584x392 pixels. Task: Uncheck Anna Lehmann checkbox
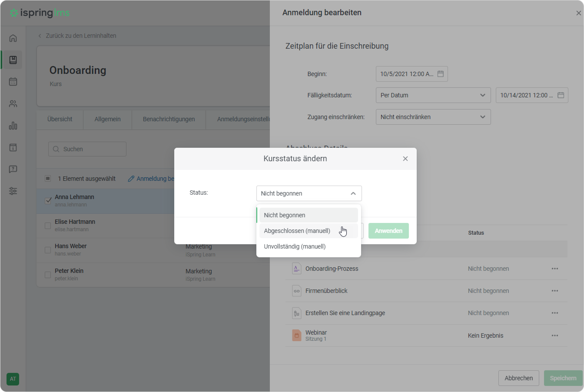[x=48, y=201]
